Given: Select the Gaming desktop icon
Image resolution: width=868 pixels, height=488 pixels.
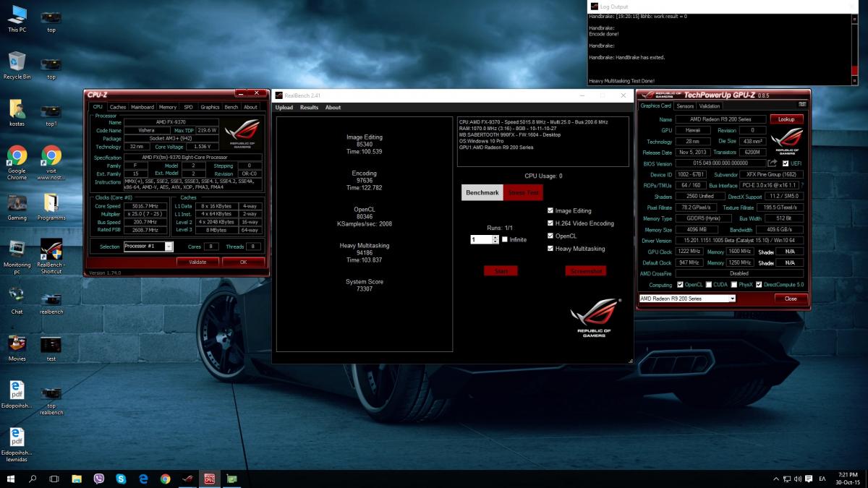Looking at the screenshot, I should (x=17, y=207).
